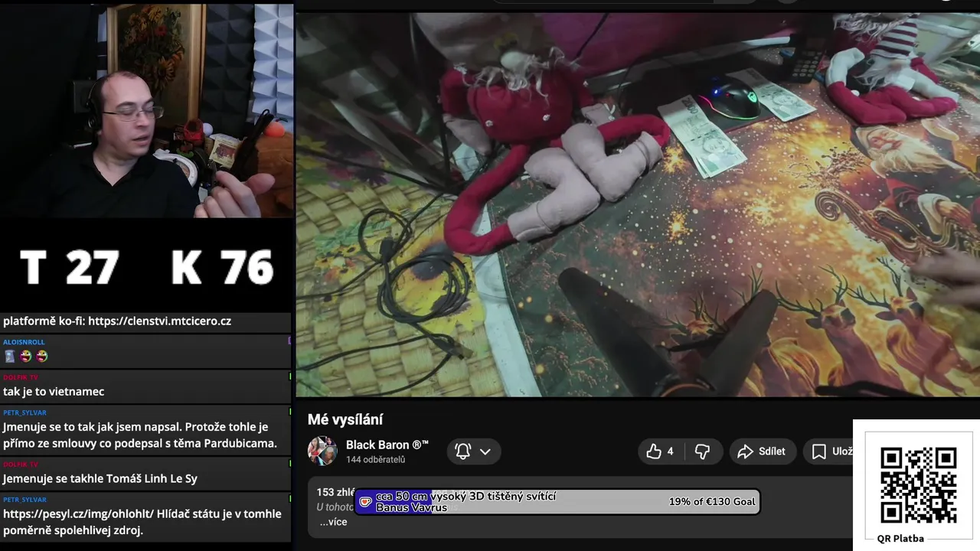980x551 pixels.
Task: Click the streamer webcam feed
Action: point(146,111)
